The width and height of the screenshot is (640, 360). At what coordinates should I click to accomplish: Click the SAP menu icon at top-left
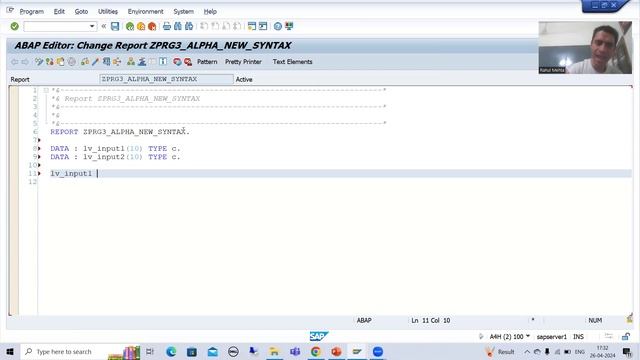[10, 10]
